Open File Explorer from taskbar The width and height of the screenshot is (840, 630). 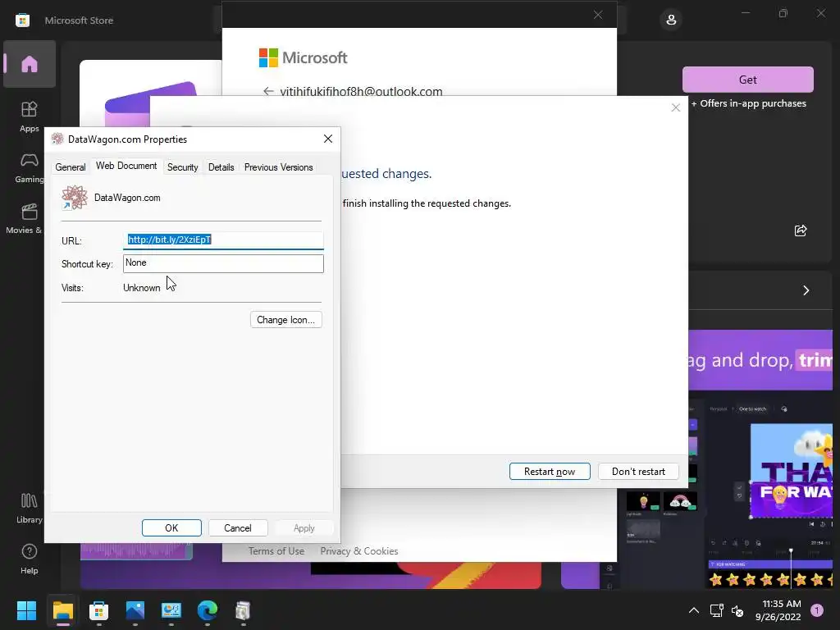pos(62,610)
